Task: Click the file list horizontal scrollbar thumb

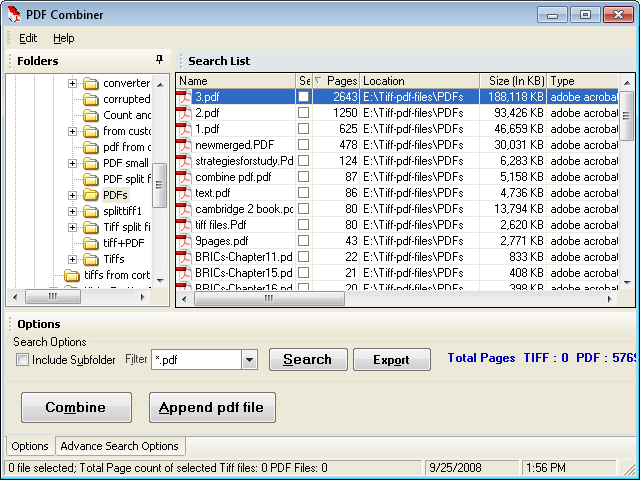Action: coord(269,298)
